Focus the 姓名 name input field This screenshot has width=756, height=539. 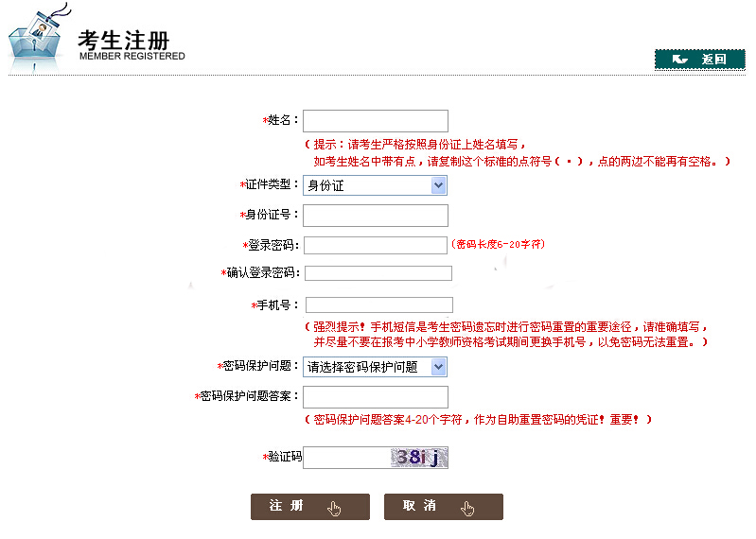coord(376,121)
